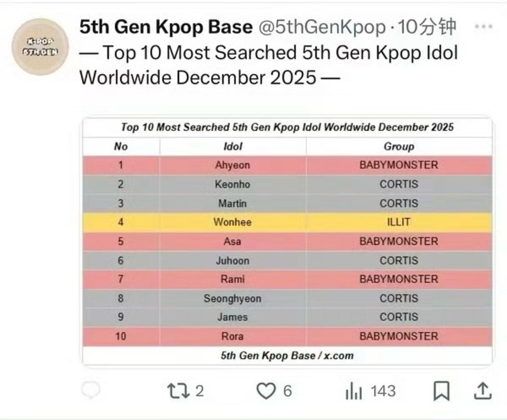Screen dimensions: 507x420
Task: Like the post using the heart icon
Action: pyautogui.click(x=268, y=391)
